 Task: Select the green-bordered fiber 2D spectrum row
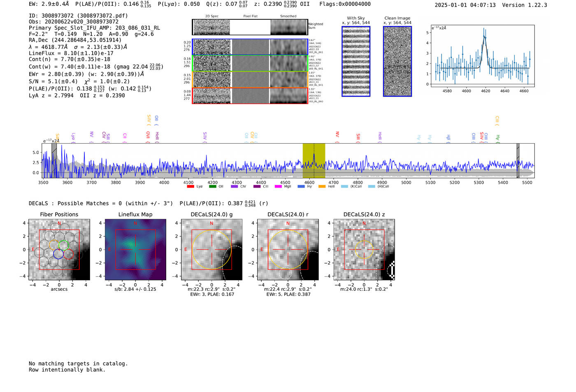(250, 63)
